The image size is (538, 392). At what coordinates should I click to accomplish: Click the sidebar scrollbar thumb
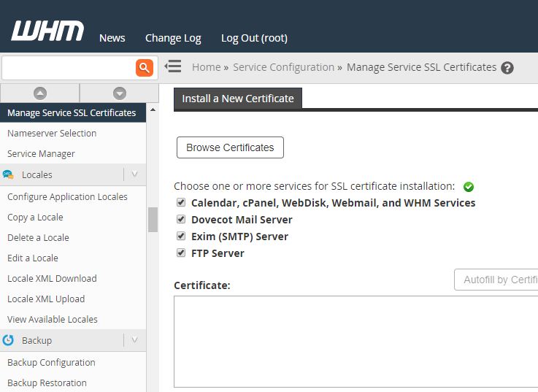(x=153, y=220)
